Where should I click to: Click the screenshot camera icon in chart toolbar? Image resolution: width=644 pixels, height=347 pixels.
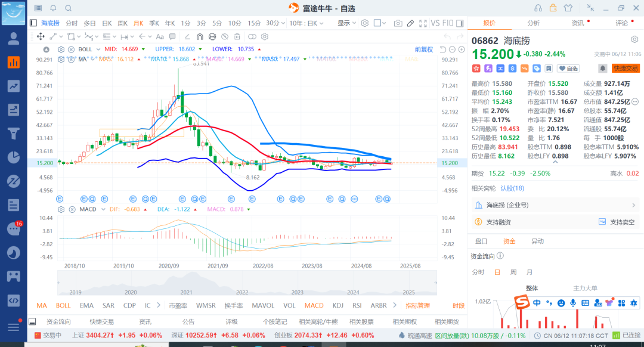pos(398,23)
